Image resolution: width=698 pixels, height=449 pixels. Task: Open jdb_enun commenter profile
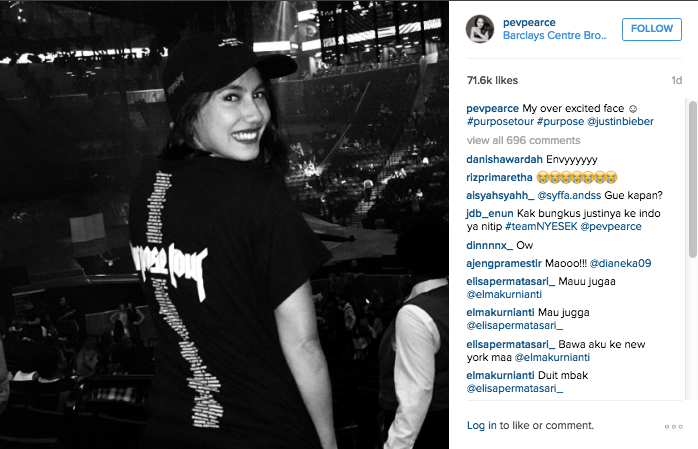pos(490,214)
